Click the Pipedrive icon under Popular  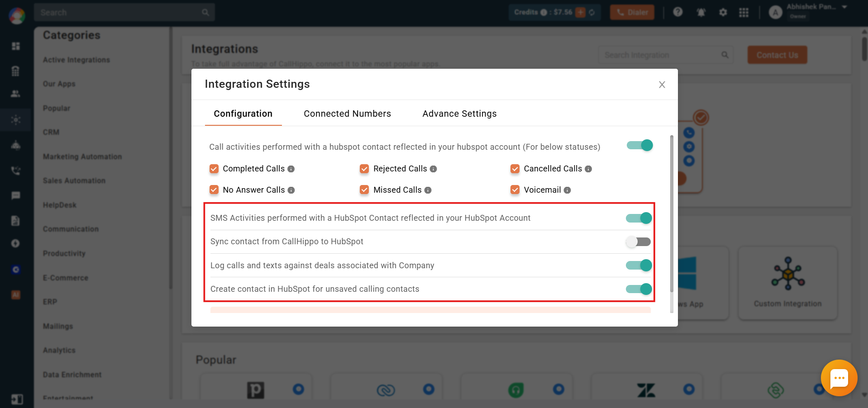[256, 390]
